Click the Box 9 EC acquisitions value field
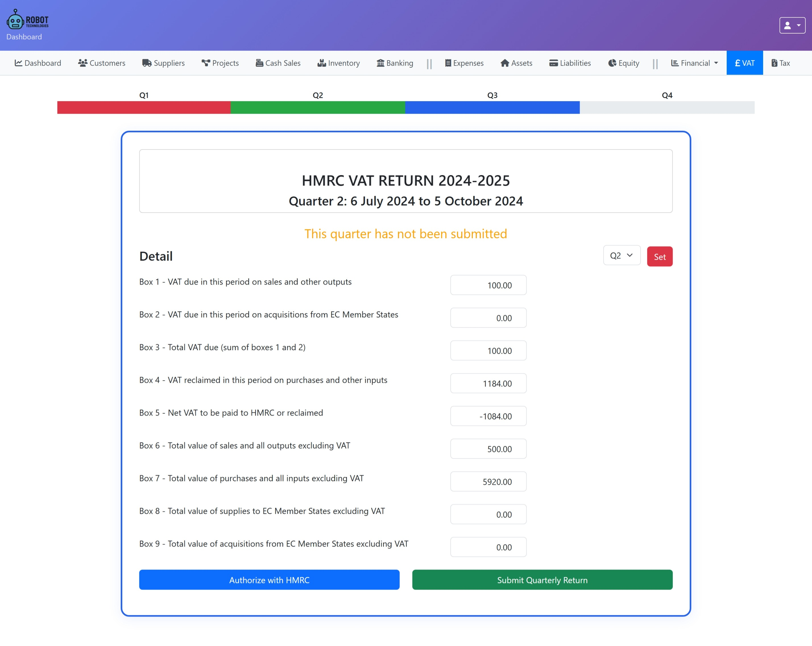 [x=488, y=547]
